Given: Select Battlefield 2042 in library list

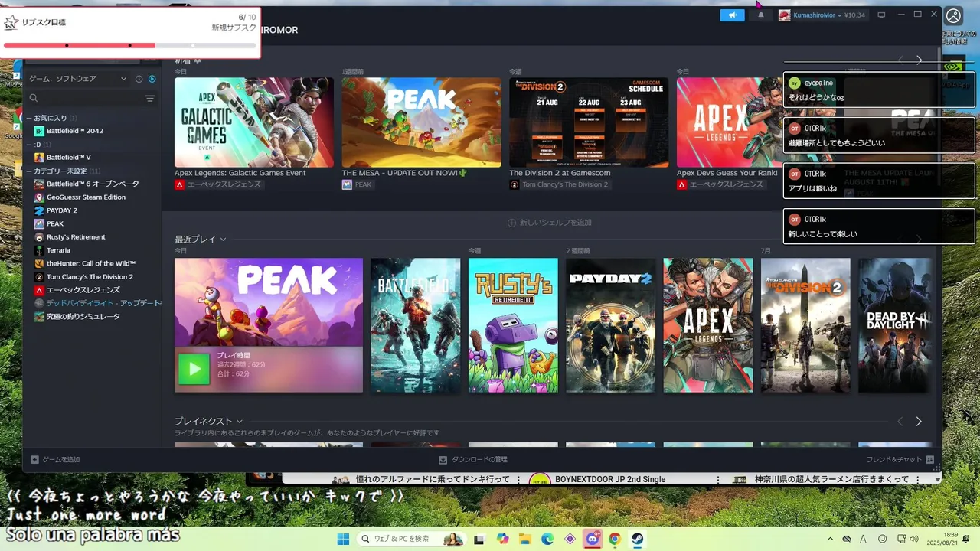Looking at the screenshot, I should (75, 131).
